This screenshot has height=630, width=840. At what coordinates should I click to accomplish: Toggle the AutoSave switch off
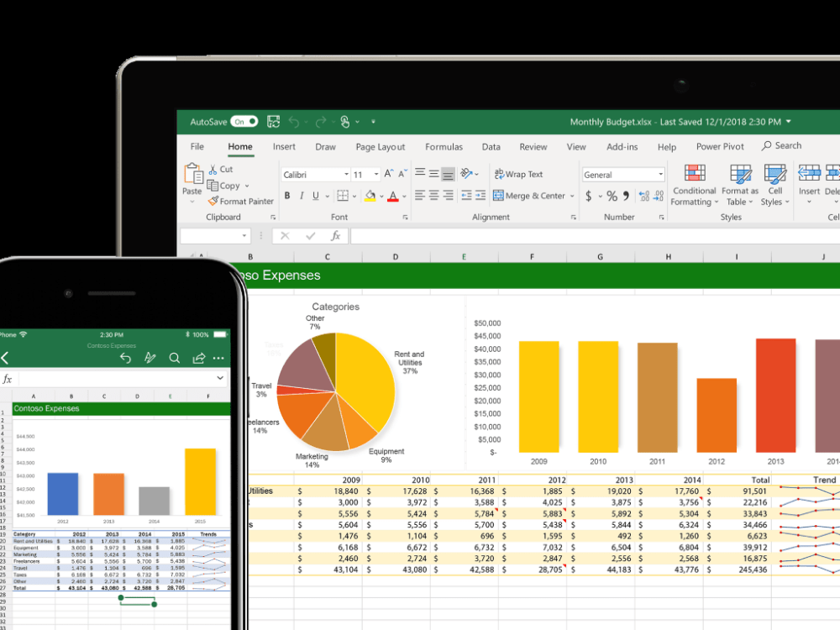point(244,122)
